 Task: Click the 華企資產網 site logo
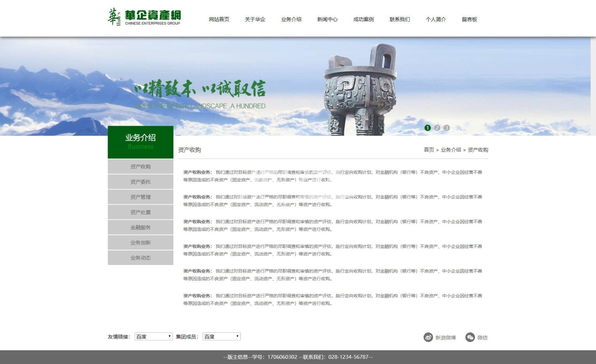click(145, 17)
